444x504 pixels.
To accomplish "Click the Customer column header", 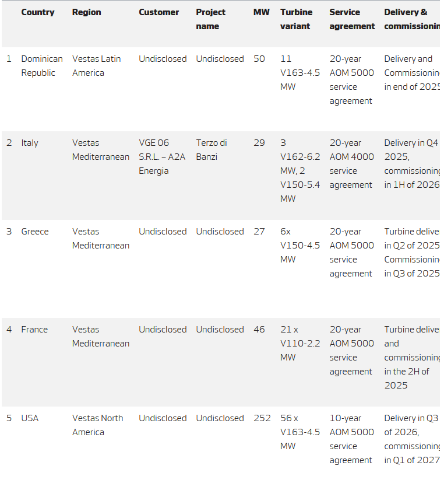I will pos(158,12).
